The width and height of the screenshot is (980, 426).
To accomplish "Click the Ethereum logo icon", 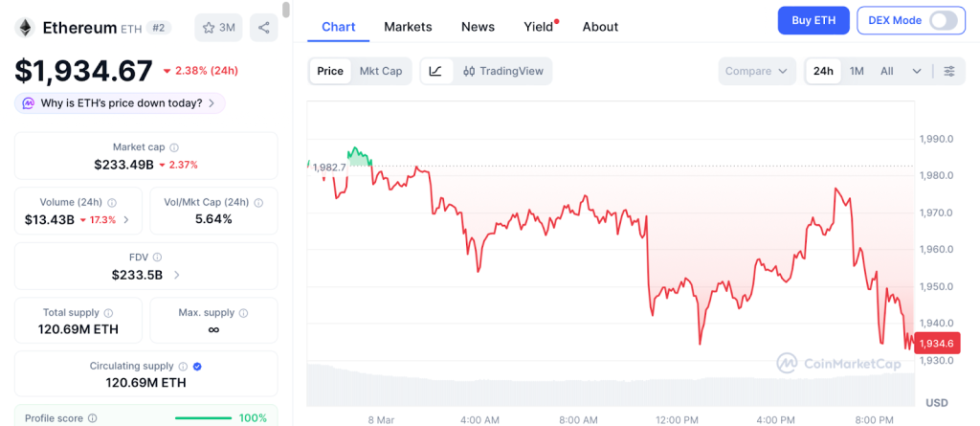I will (x=25, y=28).
